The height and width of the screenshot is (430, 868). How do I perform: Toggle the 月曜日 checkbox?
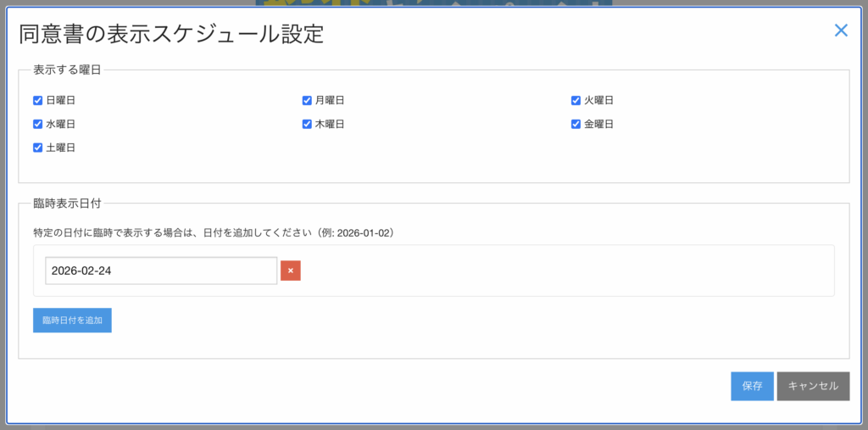click(307, 100)
